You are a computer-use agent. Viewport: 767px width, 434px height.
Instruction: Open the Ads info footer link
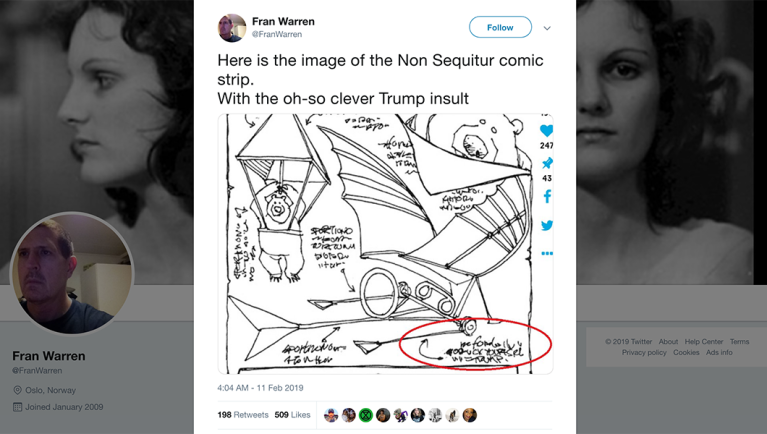(x=719, y=353)
